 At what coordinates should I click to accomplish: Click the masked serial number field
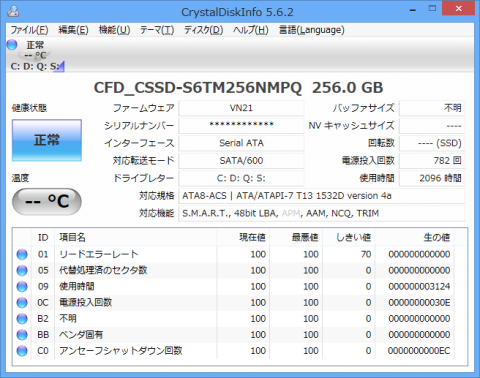241,125
